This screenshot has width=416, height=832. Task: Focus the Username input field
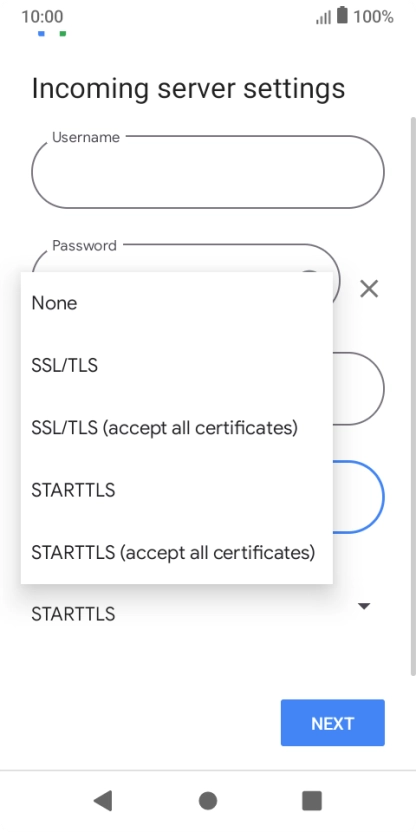208,172
